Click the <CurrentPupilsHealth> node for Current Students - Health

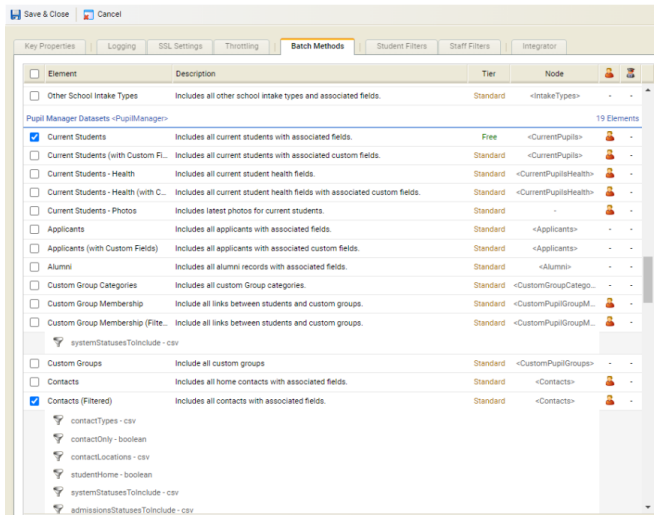point(555,174)
